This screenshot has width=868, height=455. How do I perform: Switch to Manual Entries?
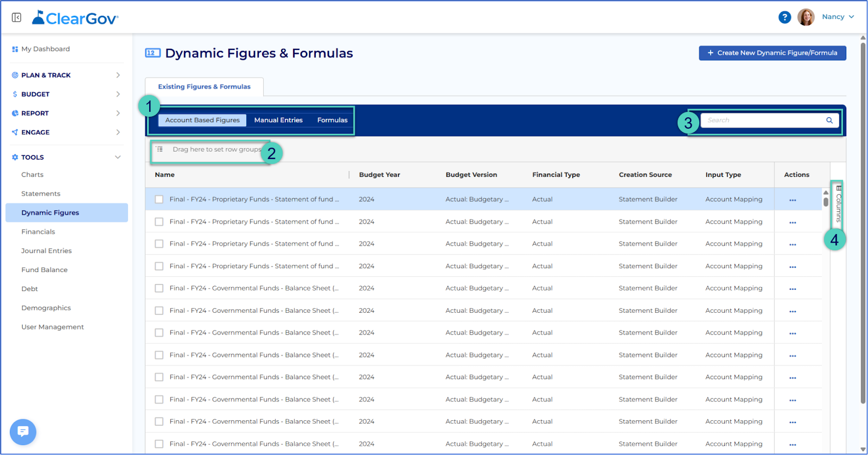(278, 121)
